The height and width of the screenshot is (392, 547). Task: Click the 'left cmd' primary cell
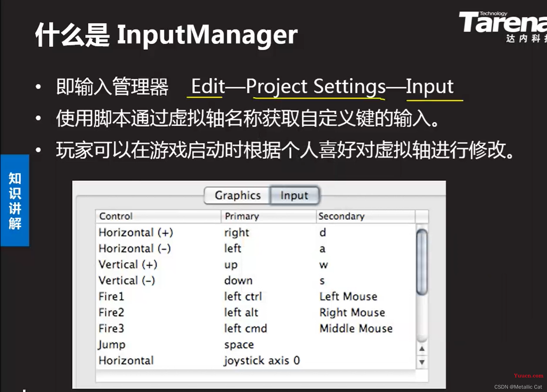(x=246, y=328)
